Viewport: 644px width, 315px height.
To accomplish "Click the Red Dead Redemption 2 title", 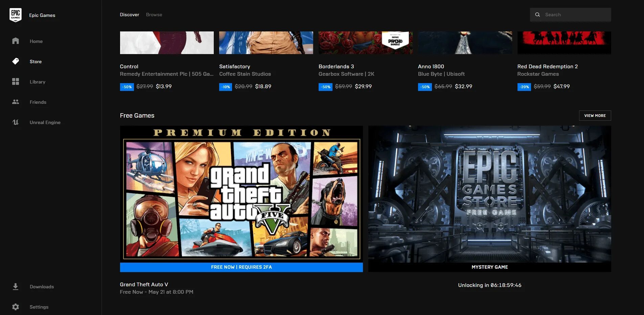I will (547, 66).
